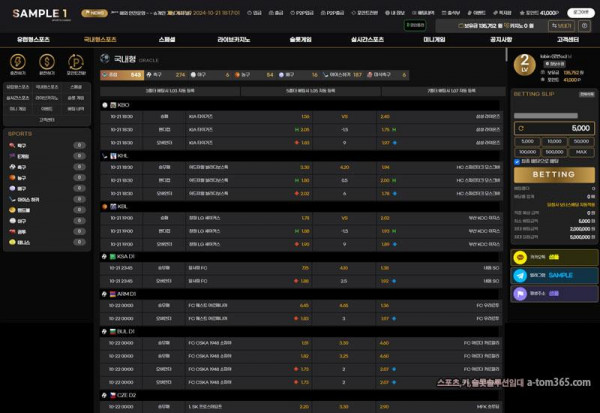600x413 pixels.
Task: Click the refresh icon in bet amount field
Action: 520,129
